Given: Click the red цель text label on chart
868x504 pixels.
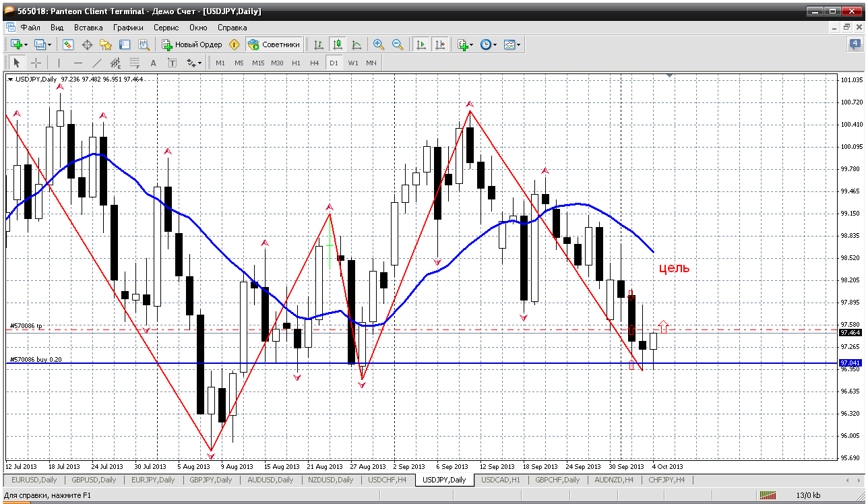Looking at the screenshot, I should (x=674, y=268).
